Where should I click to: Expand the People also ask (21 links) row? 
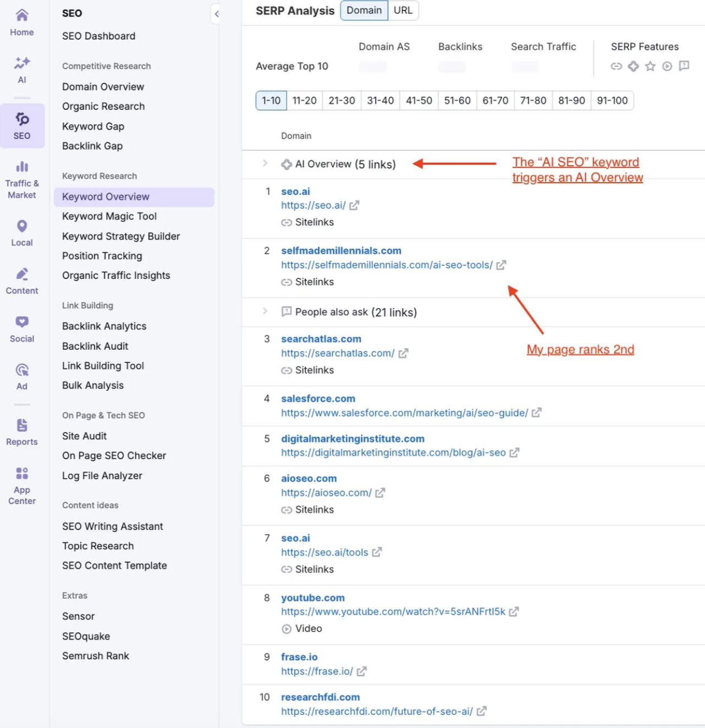coord(265,311)
